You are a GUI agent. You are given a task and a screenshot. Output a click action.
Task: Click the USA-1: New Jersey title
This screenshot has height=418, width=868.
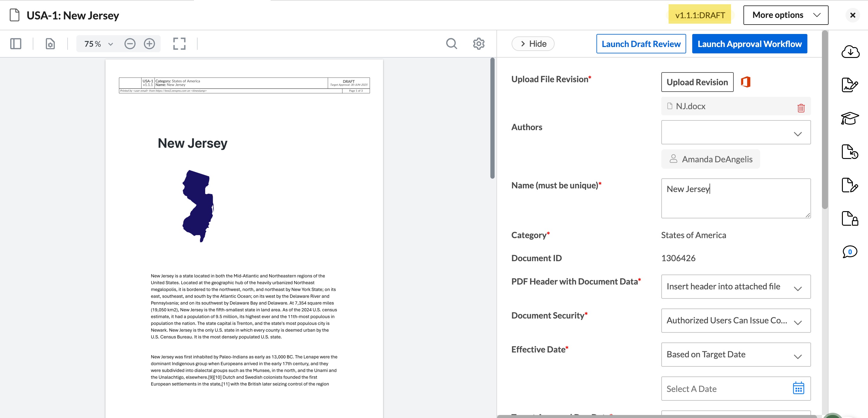[x=73, y=15]
